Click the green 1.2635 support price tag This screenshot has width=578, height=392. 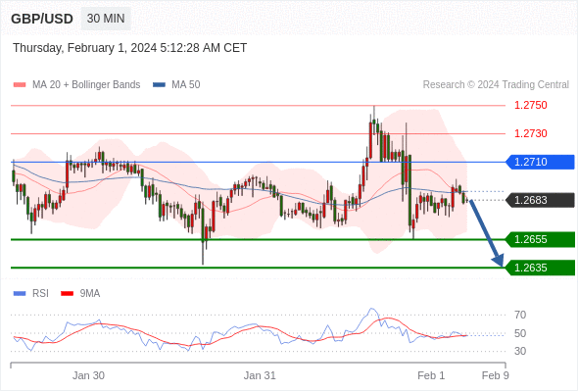[540, 268]
